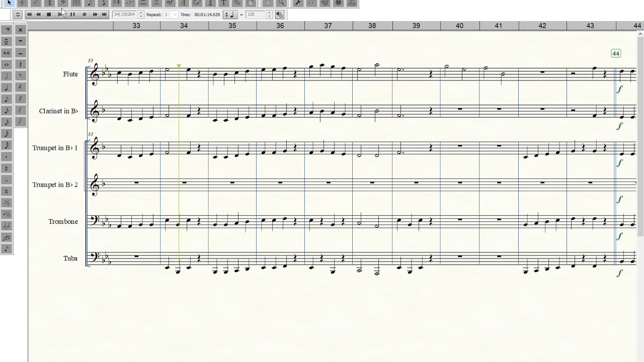Image resolution: width=644 pixels, height=362 pixels.
Task: Choose the whole rest
Action: pyautogui.click(x=20, y=41)
